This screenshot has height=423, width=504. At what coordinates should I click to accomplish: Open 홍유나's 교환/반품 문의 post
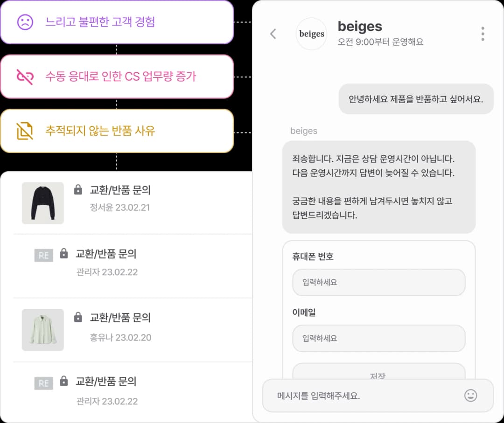[x=120, y=318]
